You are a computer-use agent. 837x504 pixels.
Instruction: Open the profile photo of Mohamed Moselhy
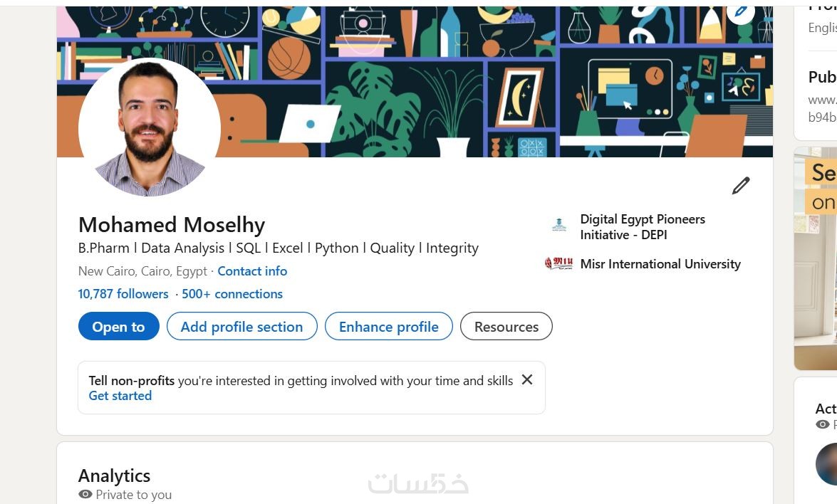(150, 128)
